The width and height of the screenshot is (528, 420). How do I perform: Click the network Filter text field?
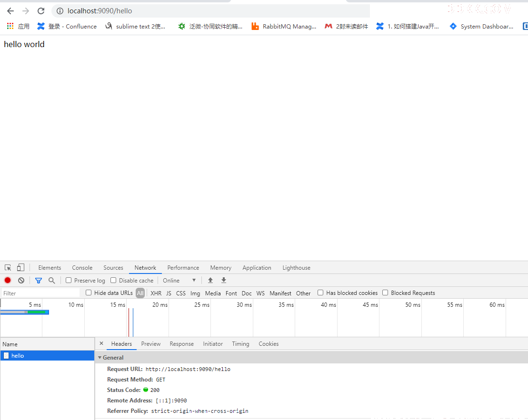[x=41, y=293]
